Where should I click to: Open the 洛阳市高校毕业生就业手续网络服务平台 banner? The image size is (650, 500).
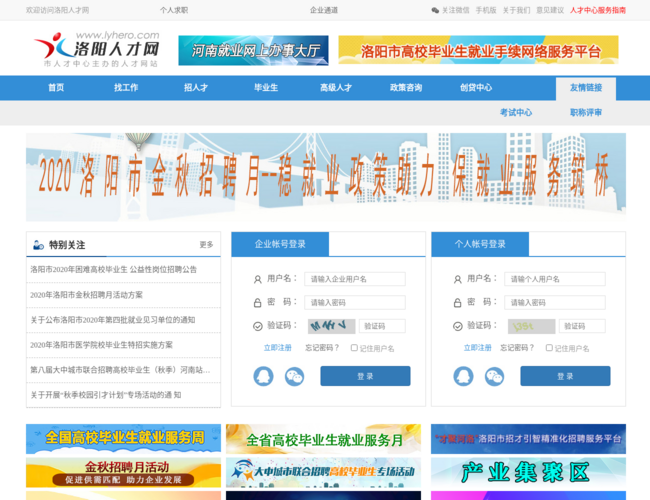point(478,50)
